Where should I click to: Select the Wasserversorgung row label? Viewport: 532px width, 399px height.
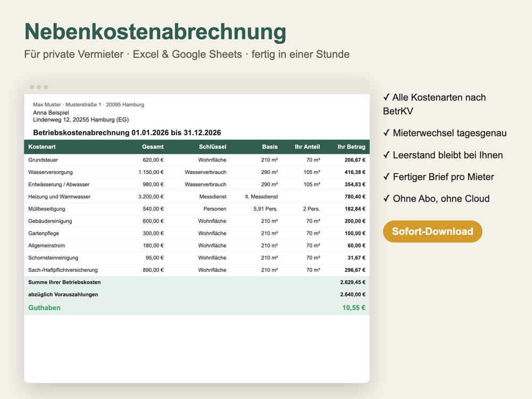51,172
